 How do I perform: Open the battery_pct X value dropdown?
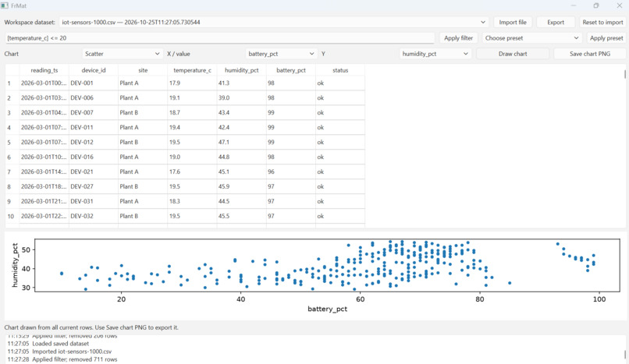(281, 54)
